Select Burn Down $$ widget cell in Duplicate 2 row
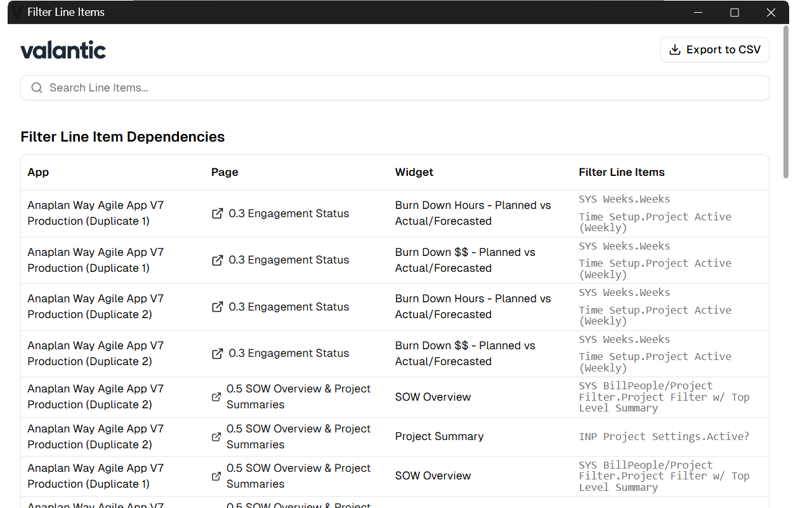 (x=465, y=354)
